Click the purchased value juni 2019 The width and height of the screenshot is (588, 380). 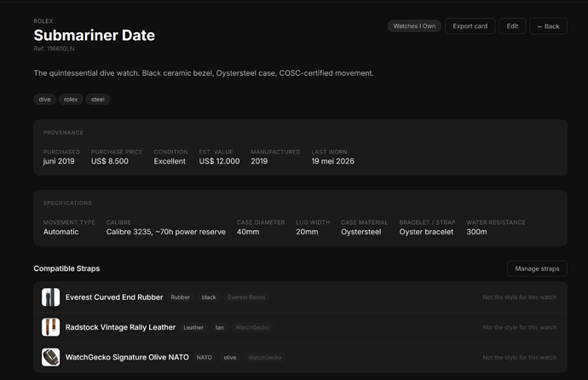coord(59,161)
